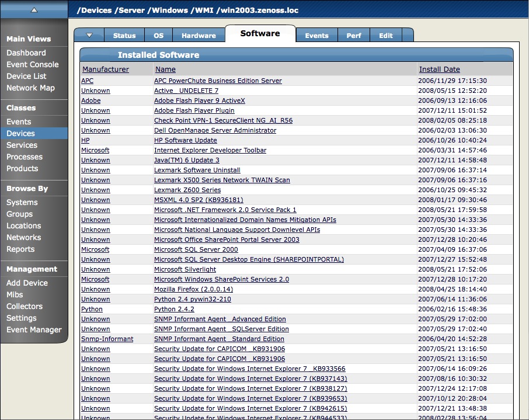The image size is (529, 420).
Task: Click /Devices in the breadcrumb path
Action: [x=94, y=10]
